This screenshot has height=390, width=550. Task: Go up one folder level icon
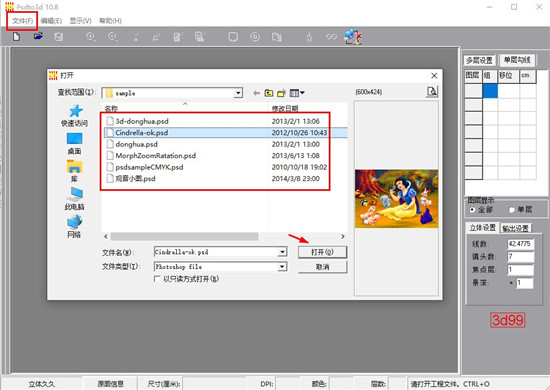269,93
